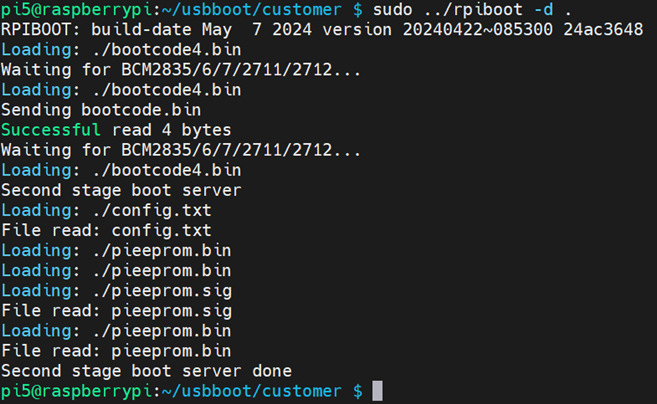657x404 pixels.
Task: Click the "Loading: ./config.txt" line
Action: tap(106, 210)
